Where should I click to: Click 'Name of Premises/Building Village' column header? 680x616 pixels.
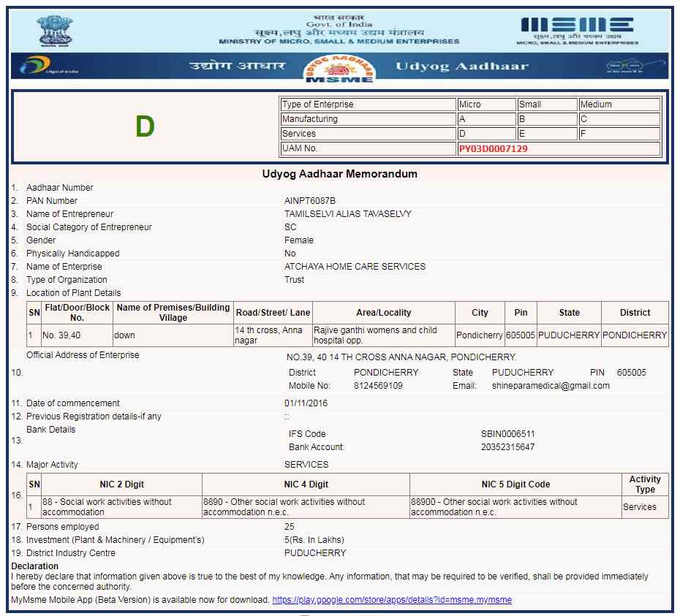click(173, 313)
